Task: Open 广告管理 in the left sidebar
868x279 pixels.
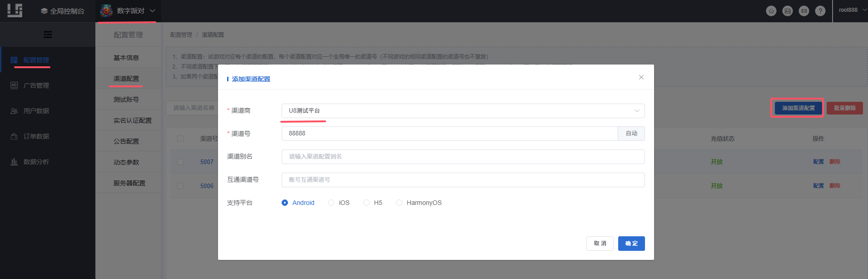Action: tap(36, 85)
